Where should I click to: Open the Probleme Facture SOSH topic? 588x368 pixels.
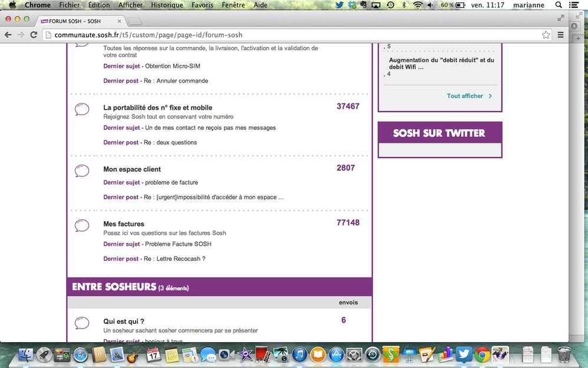coord(178,244)
